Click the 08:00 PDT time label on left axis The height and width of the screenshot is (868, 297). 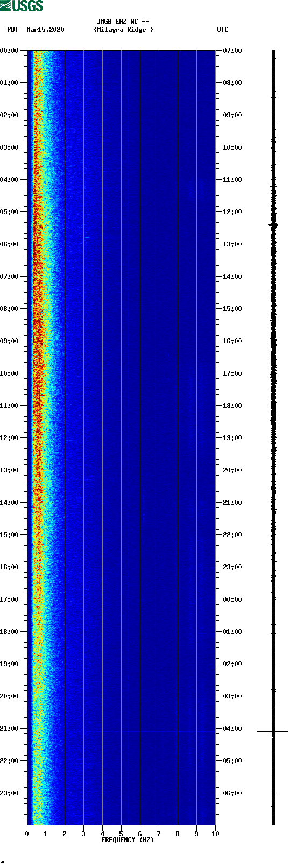[x=9, y=309]
